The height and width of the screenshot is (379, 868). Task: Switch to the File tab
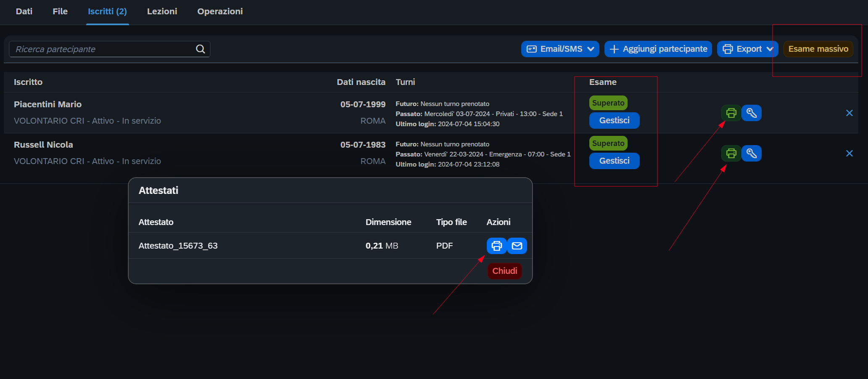60,11
